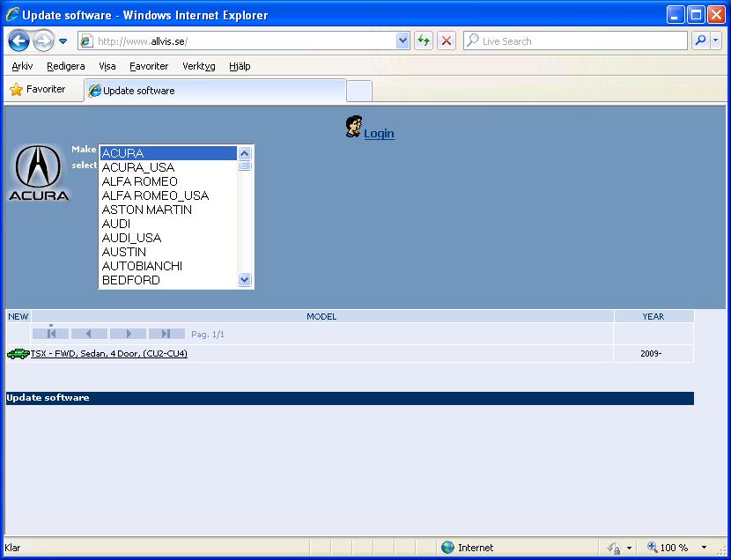
Task: Minimize the Internet Explorer window
Action: click(x=675, y=15)
